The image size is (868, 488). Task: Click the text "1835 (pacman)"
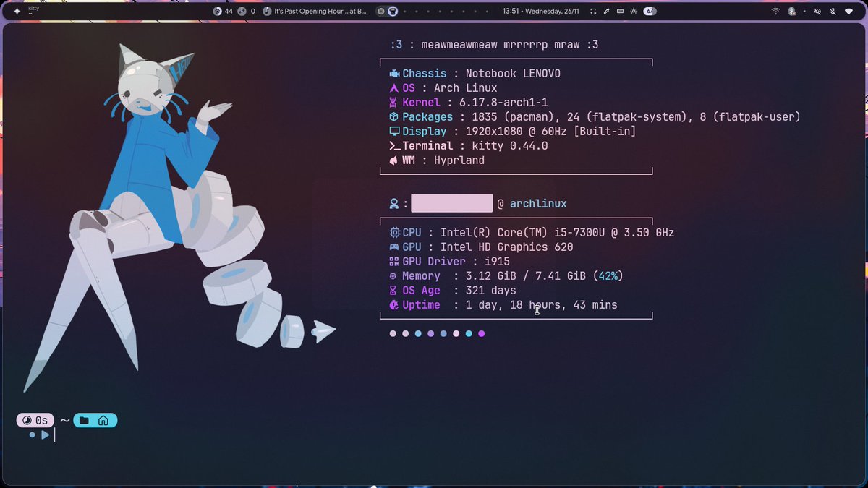click(513, 117)
